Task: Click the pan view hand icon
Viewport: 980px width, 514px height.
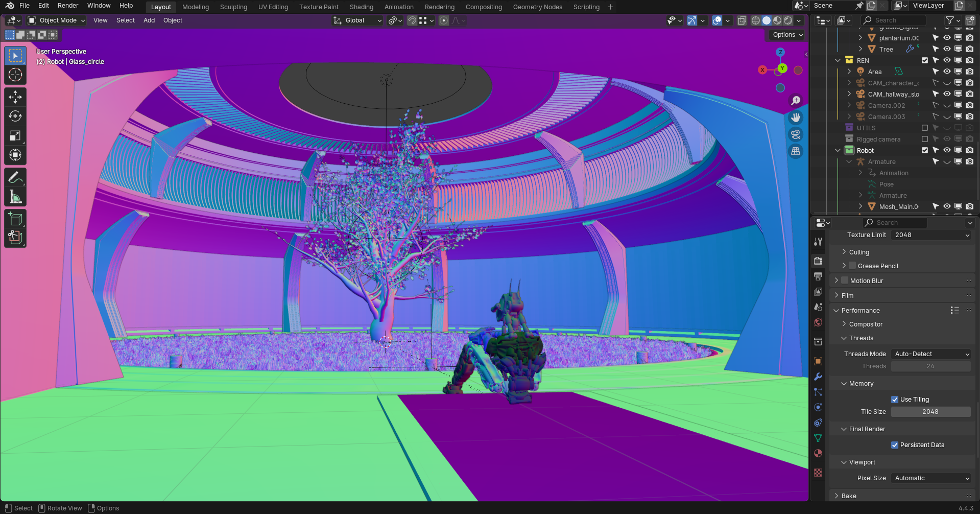Action: click(x=796, y=118)
